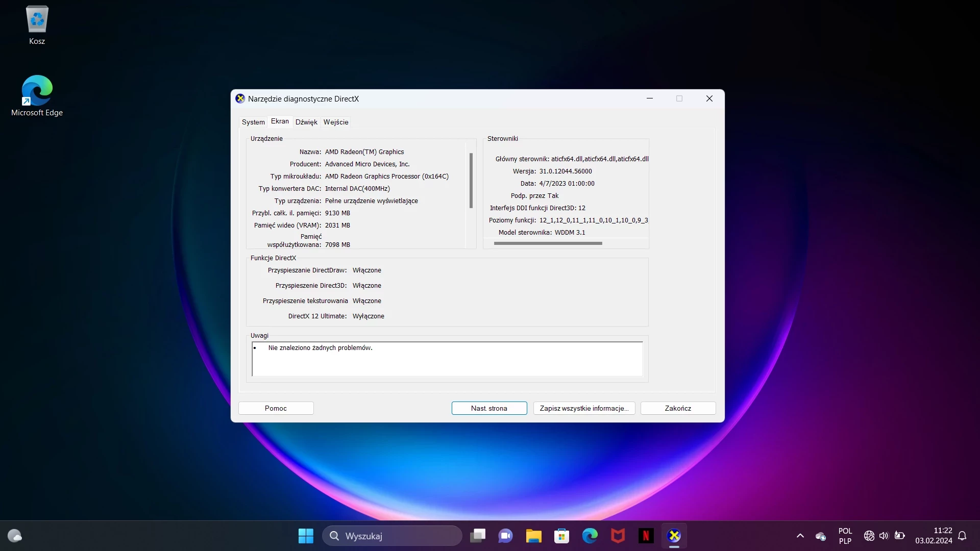Click the Przyspieszanie DirectDraw Włączone status

[x=367, y=270]
